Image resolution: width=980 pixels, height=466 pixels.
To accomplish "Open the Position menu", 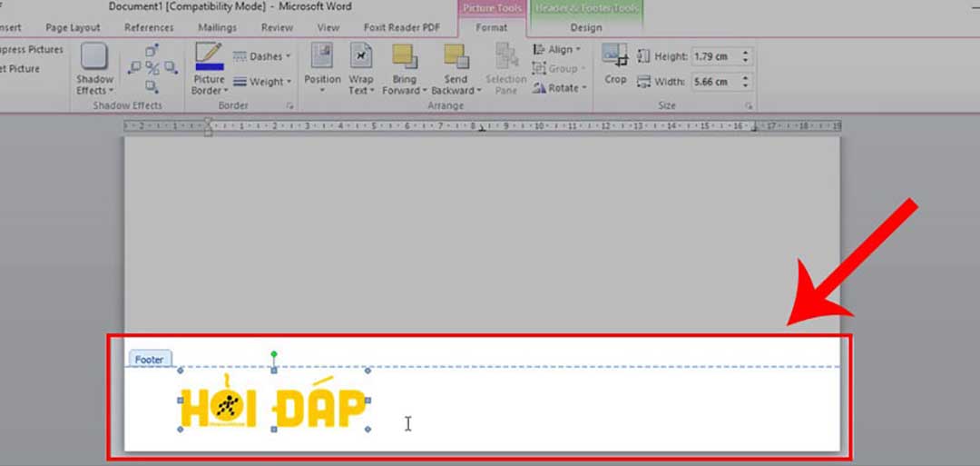I will (x=322, y=69).
